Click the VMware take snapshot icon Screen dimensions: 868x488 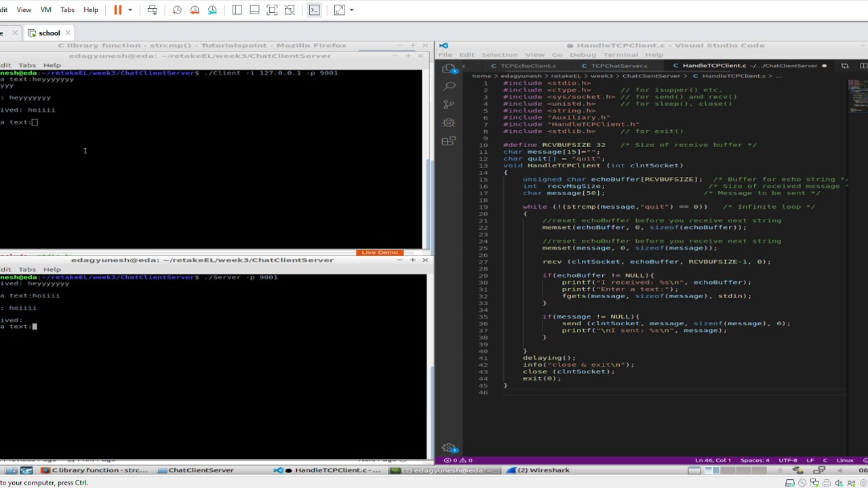(x=177, y=10)
